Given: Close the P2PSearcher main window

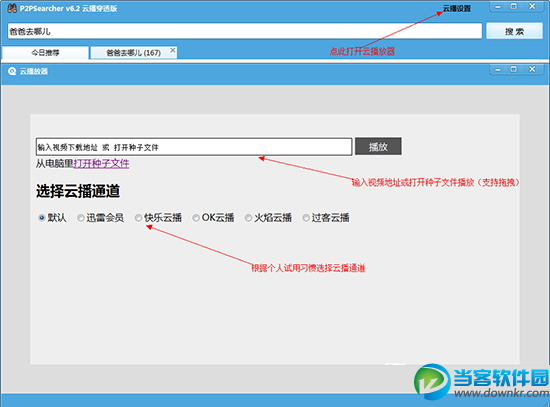Looking at the screenshot, I should coord(532,6).
